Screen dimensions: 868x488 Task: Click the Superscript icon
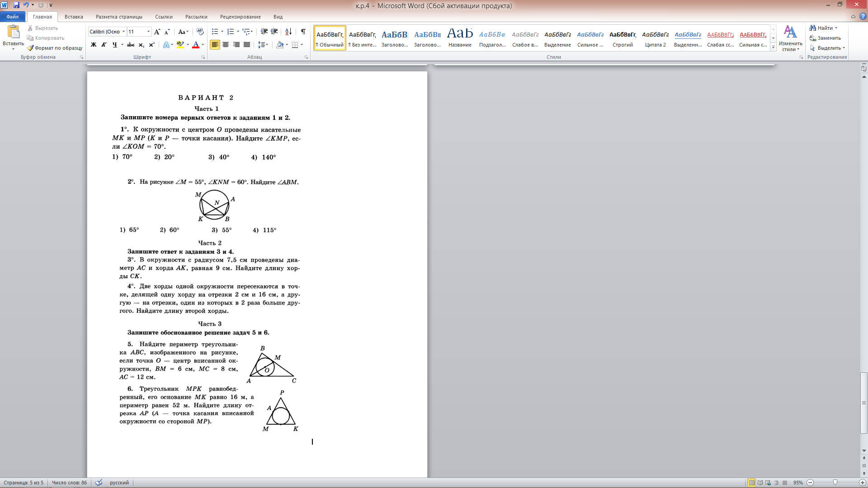(x=151, y=45)
